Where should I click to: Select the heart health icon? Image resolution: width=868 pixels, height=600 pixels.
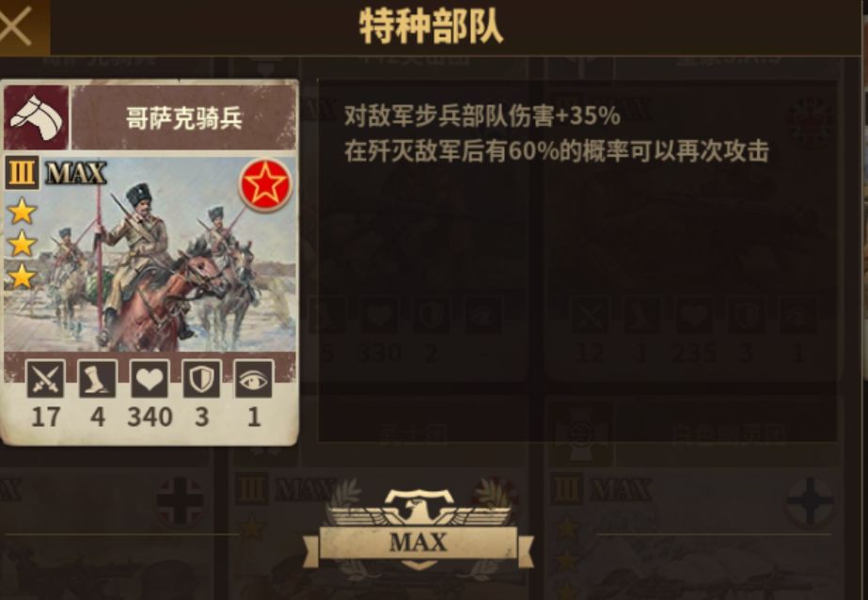(150, 379)
